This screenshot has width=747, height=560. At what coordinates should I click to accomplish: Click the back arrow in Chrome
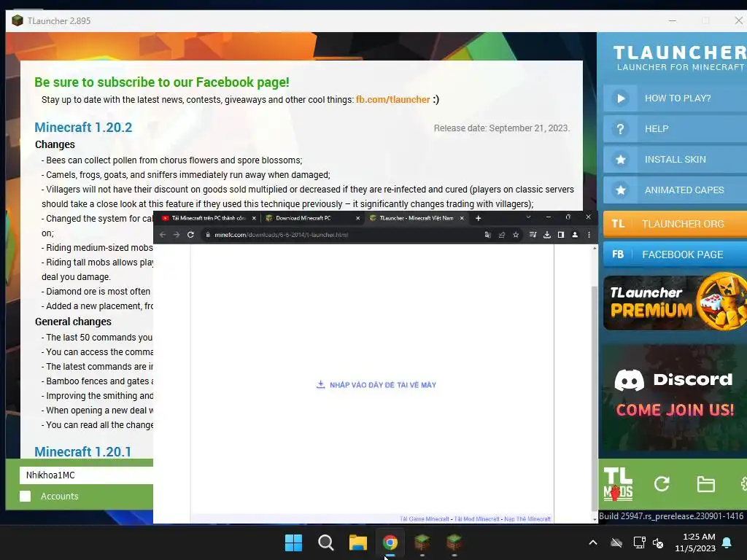(x=163, y=235)
